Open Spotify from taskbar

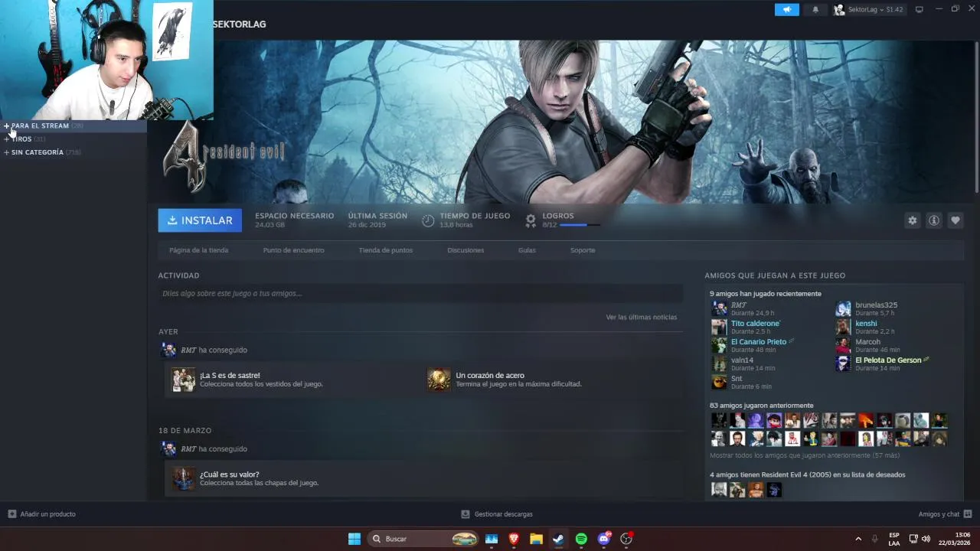[x=581, y=539]
